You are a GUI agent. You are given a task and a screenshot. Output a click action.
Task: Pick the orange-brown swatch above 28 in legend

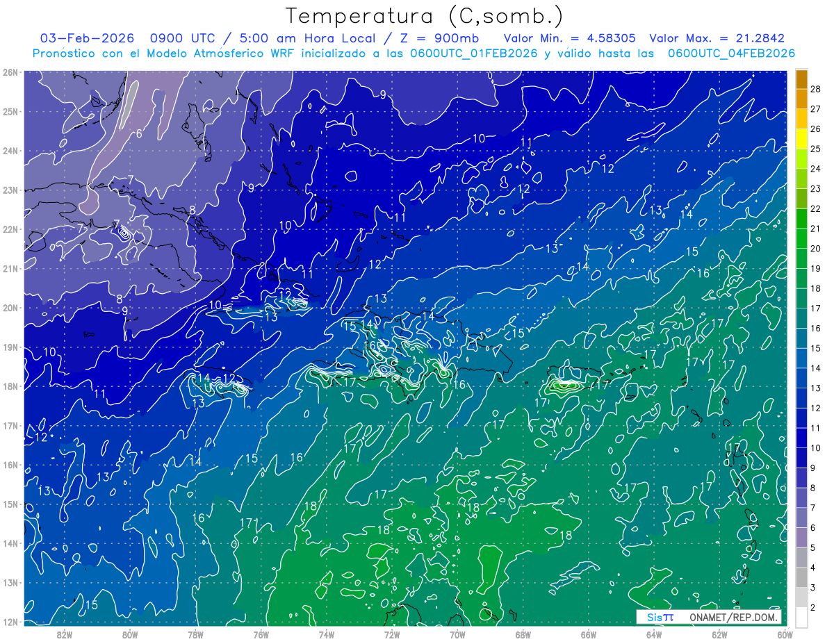(x=801, y=79)
